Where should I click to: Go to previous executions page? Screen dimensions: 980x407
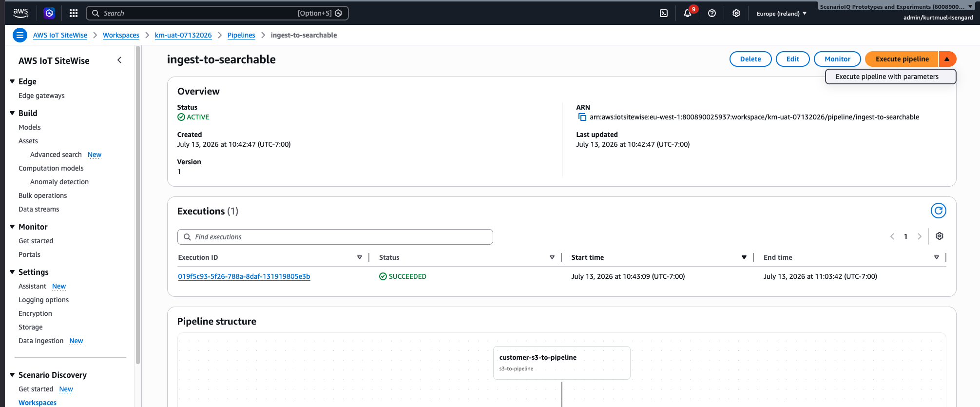click(892, 236)
